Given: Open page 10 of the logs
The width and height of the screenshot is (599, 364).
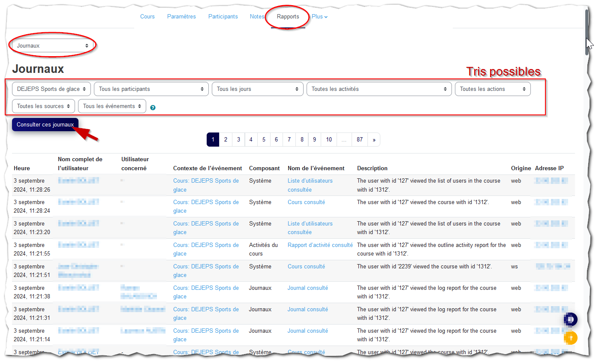Looking at the screenshot, I should pyautogui.click(x=329, y=140).
